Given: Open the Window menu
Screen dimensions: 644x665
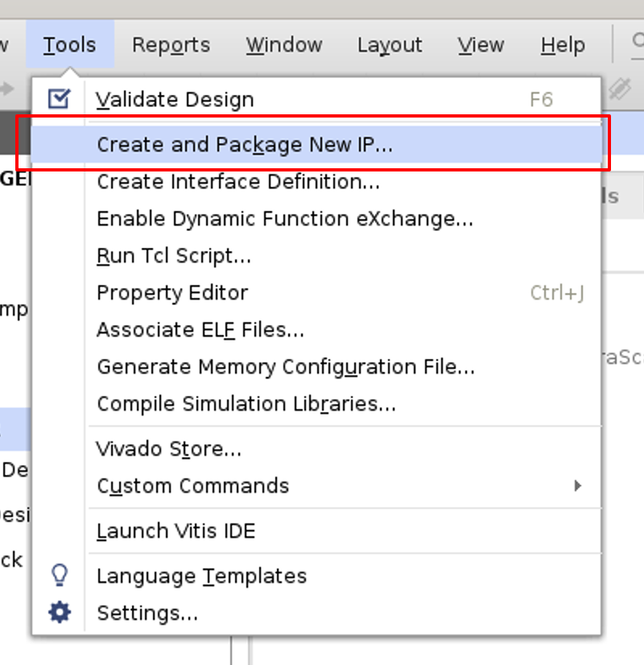Looking at the screenshot, I should (x=283, y=44).
